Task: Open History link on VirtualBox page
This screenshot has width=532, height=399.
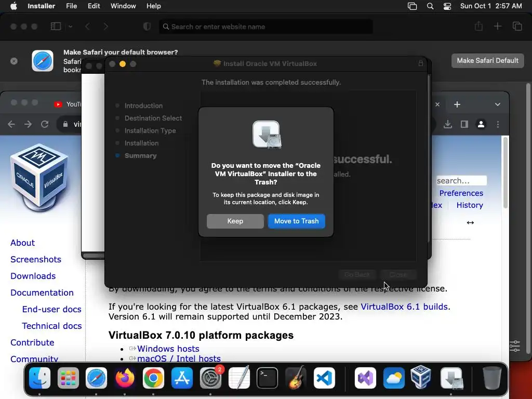Action: pyautogui.click(x=470, y=205)
